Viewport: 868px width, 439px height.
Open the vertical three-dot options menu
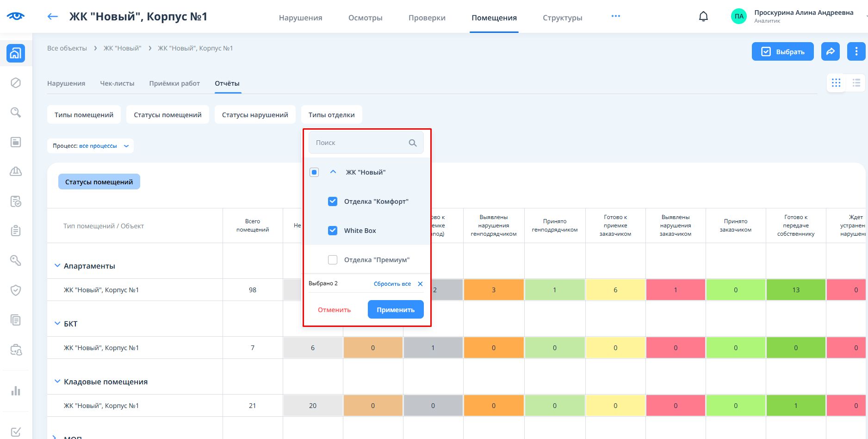click(x=856, y=51)
